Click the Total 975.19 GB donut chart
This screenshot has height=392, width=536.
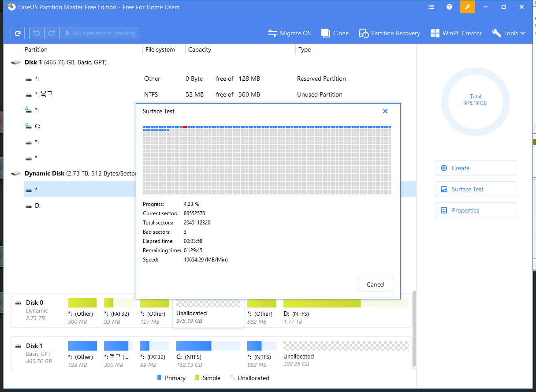pos(475,103)
